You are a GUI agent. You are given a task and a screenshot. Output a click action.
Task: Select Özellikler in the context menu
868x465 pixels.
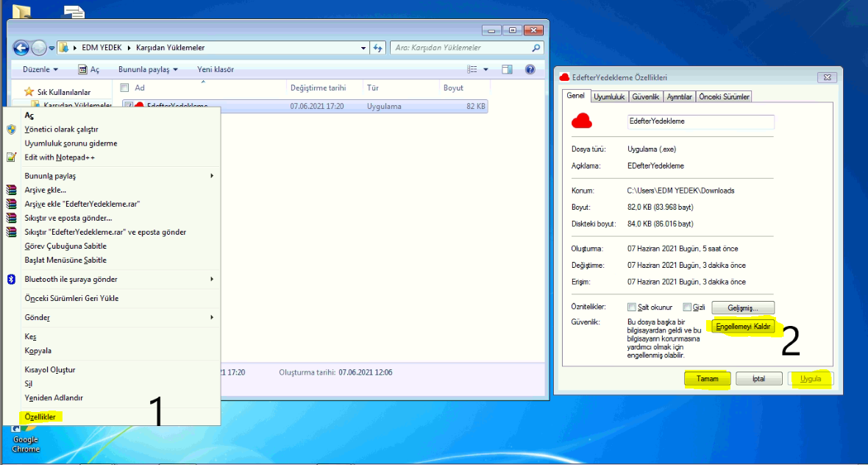point(40,417)
